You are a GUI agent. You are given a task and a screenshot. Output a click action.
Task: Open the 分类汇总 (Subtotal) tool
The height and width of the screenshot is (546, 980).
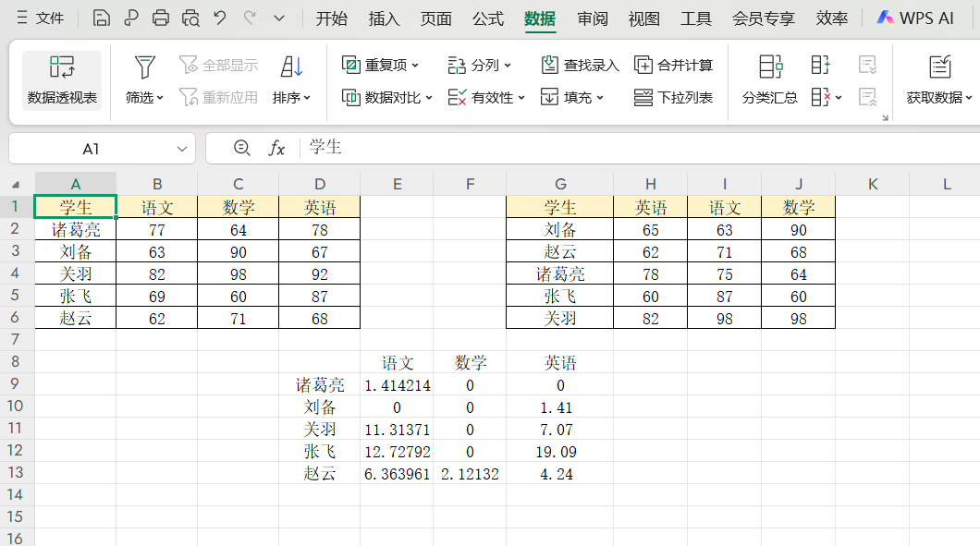[x=768, y=79]
